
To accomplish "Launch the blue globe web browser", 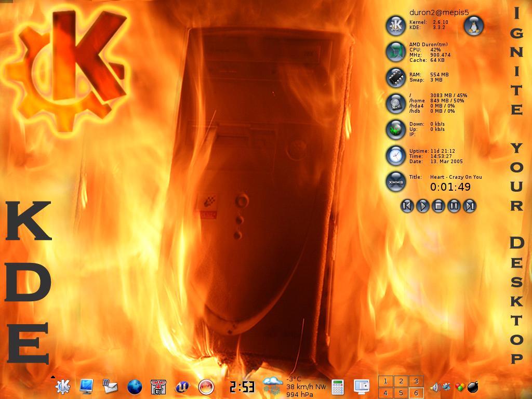I will [x=135, y=386].
